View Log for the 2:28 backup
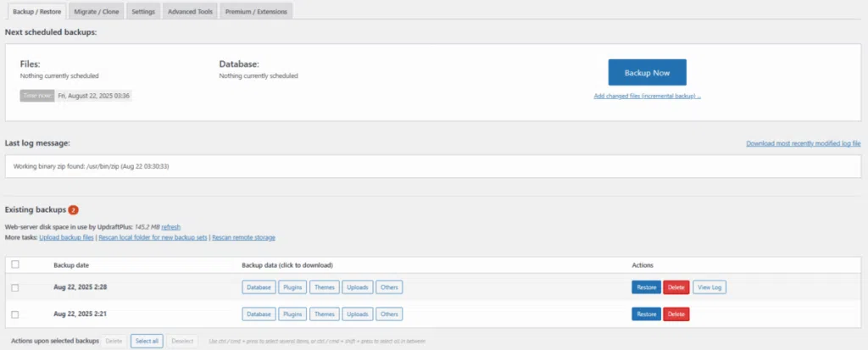868x350 pixels. click(x=709, y=287)
